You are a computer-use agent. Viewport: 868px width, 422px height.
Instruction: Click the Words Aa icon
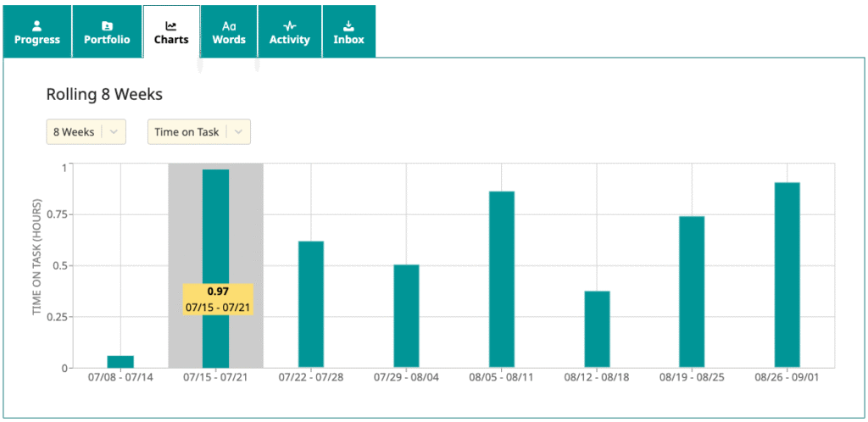229,25
